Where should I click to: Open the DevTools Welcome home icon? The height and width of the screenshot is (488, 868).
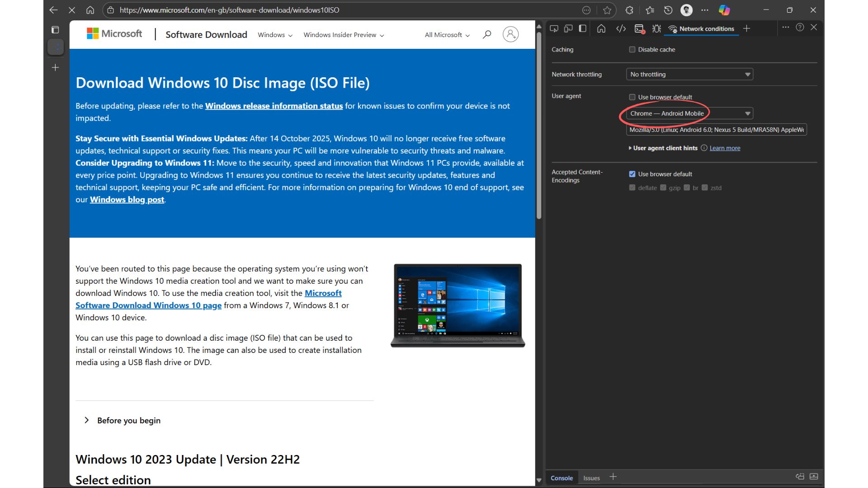click(x=601, y=28)
